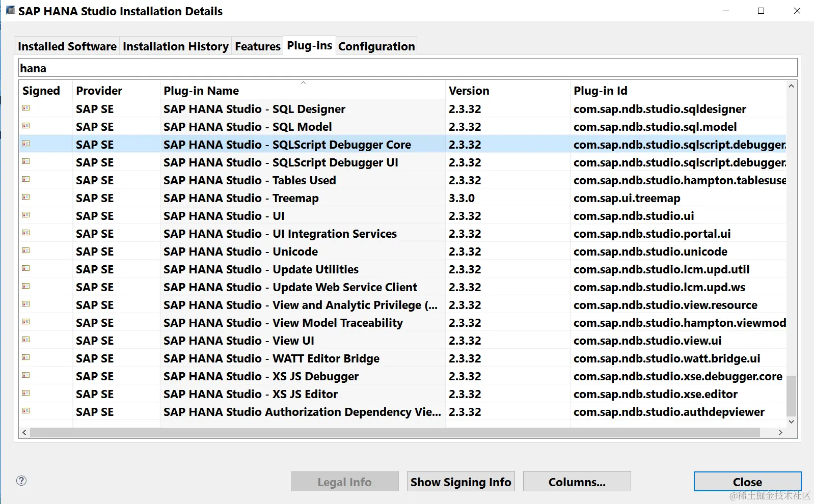
Task: Click plug-in id 'com.sap.ndb.studio.authdepviewer'
Action: click(669, 412)
